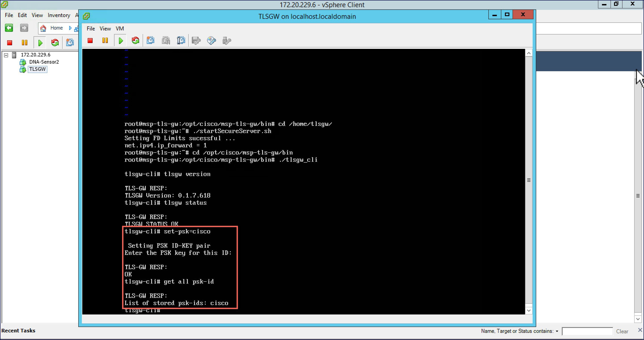The width and height of the screenshot is (644, 340).
Task: Open the Name, Target or Status filter dropdown
Action: tap(557, 331)
